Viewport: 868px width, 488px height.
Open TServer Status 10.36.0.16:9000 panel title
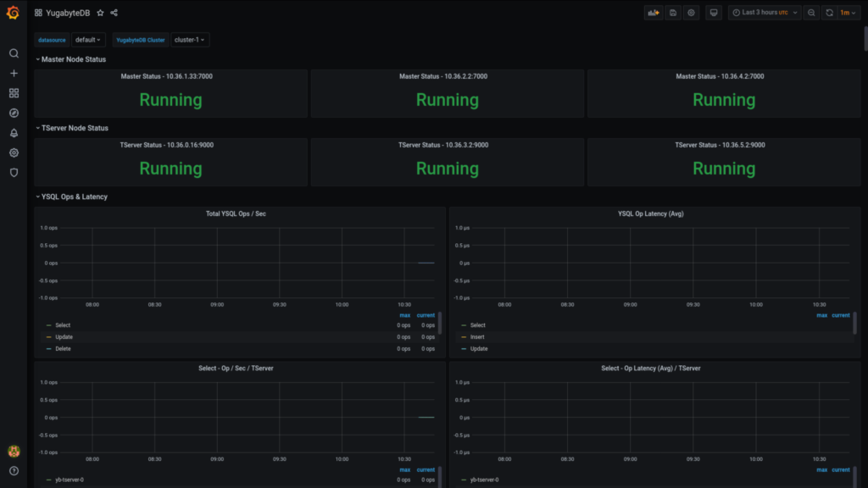pos(167,145)
